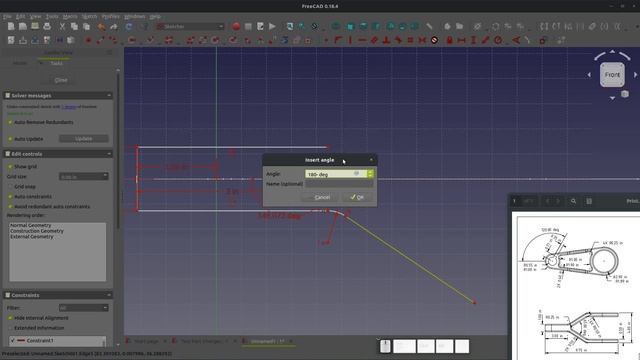
Task: Open the navigation cube mini menu
Action: (624, 94)
